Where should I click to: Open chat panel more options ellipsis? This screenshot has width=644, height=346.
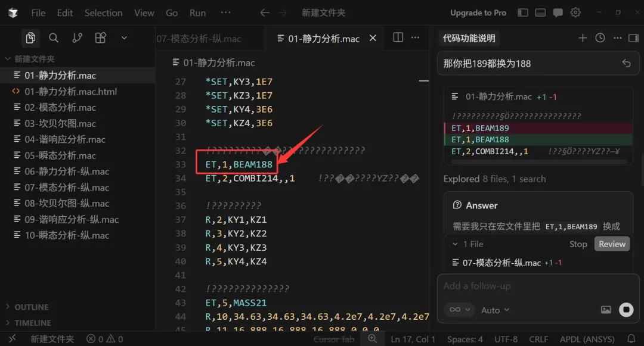point(618,38)
